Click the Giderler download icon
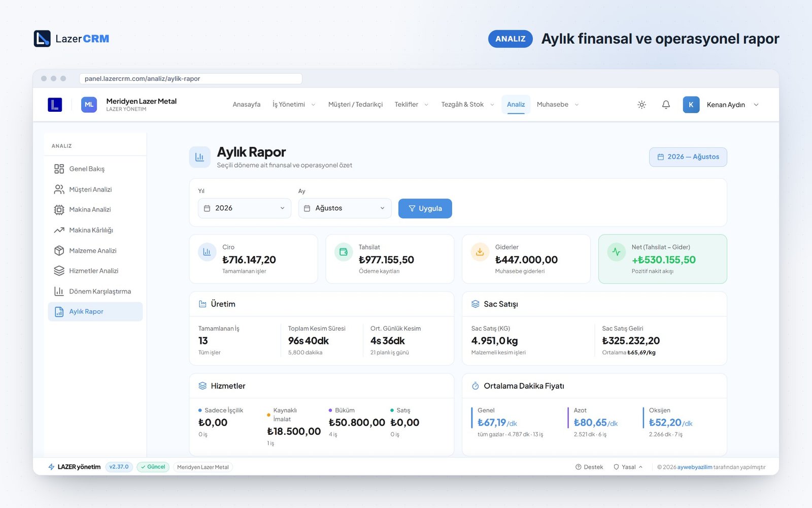Image resolution: width=812 pixels, height=508 pixels. point(480,252)
